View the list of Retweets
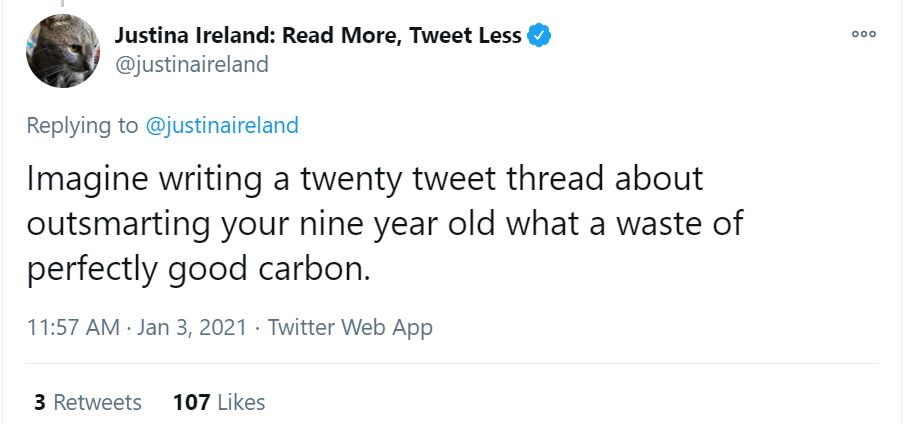Viewport: 905px width, 424px height. click(x=97, y=402)
